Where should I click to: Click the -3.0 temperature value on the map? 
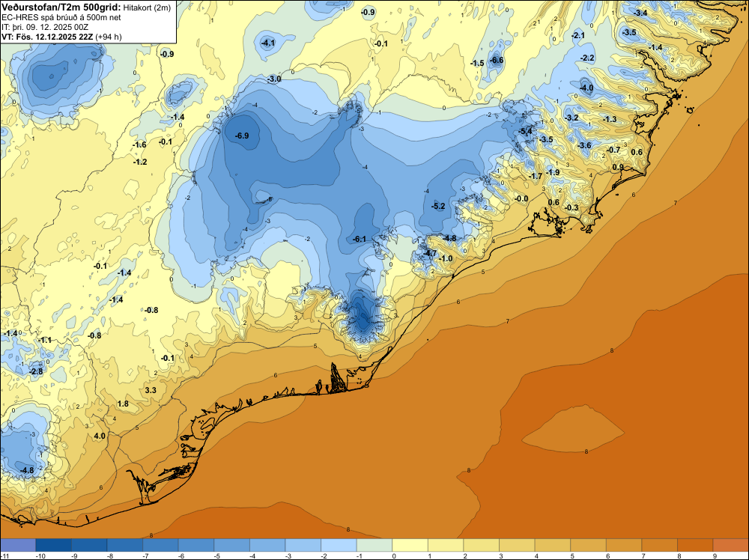(x=274, y=79)
